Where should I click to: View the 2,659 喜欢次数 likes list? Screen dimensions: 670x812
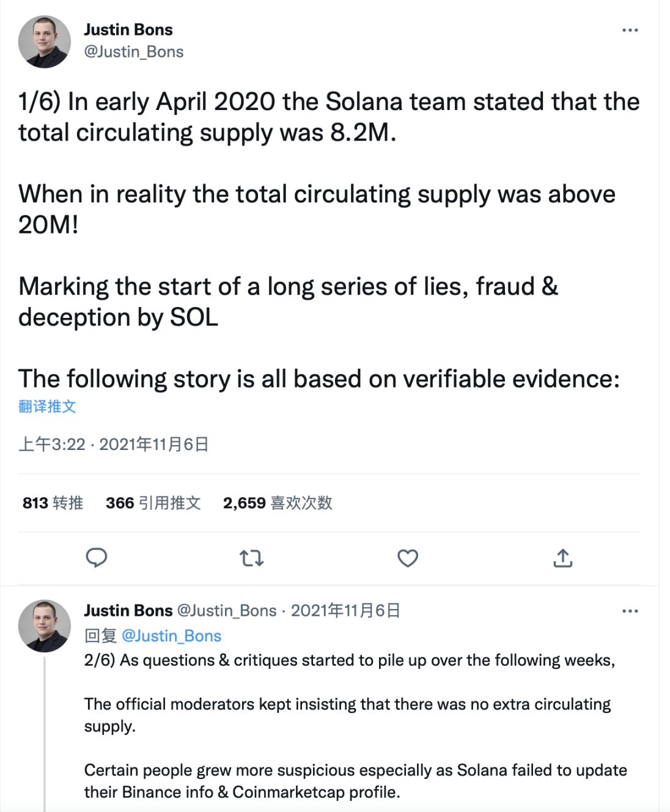(x=277, y=503)
